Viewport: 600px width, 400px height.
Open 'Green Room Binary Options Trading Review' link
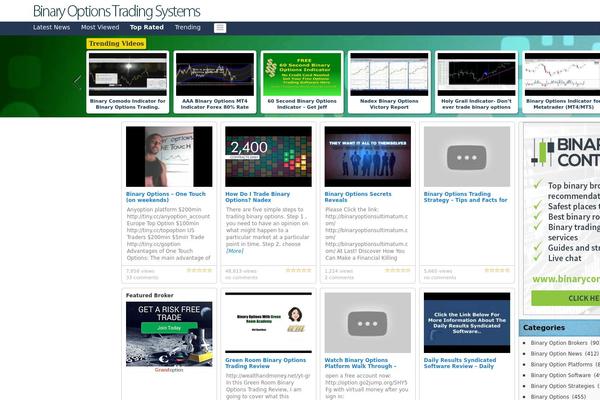tap(266, 363)
